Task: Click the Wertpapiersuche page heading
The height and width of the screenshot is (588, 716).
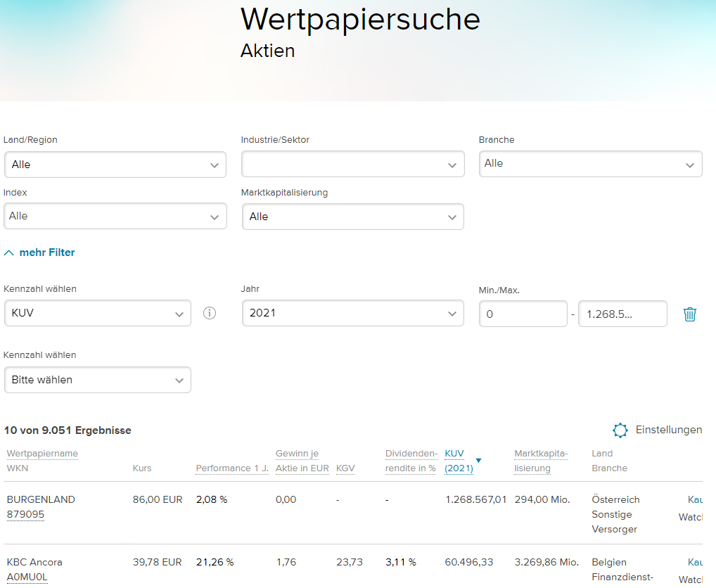Action: (x=360, y=19)
